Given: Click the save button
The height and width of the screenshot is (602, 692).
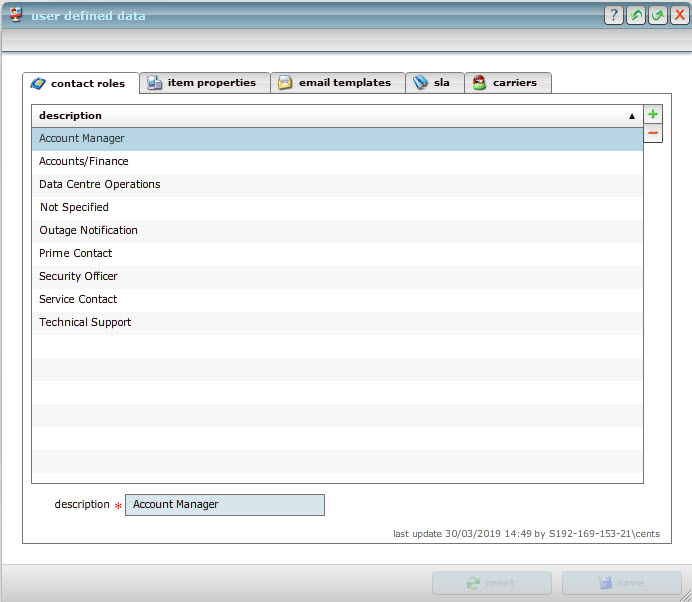Looking at the screenshot, I should click(x=621, y=583).
